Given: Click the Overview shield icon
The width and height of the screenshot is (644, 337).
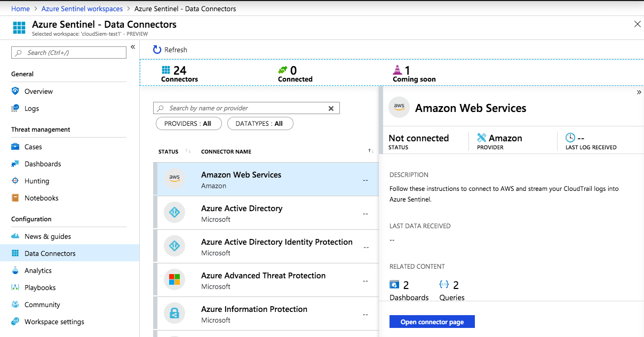Looking at the screenshot, I should (15, 91).
